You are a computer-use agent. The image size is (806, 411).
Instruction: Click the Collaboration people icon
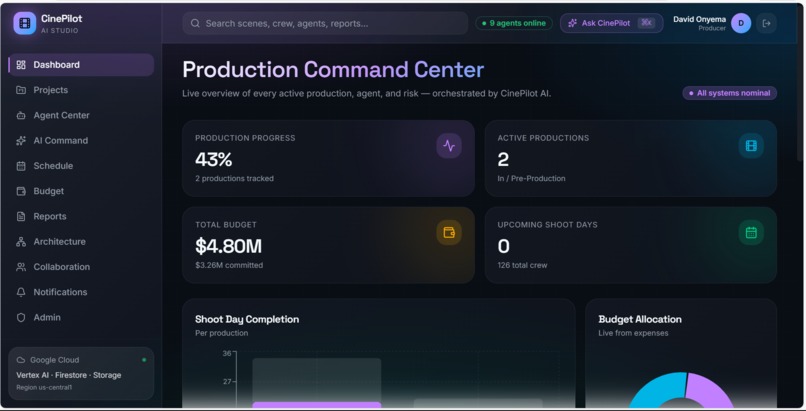pyautogui.click(x=21, y=267)
